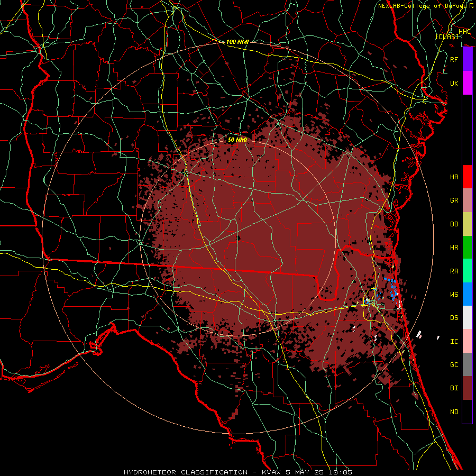Click the Hydrometeor Classification KVAX caption
The width and height of the screenshot is (476, 476).
pos(238,472)
